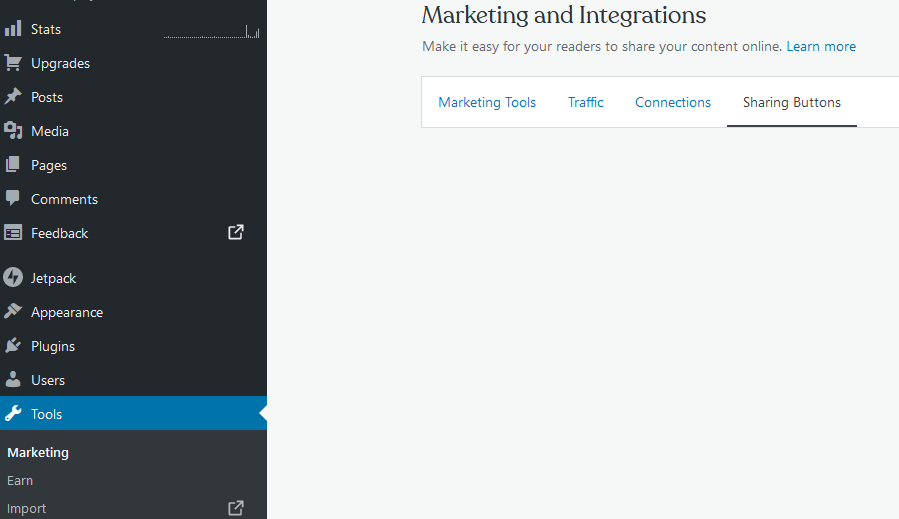Open the Earn submenu item
The image size is (899, 519).
coord(20,480)
